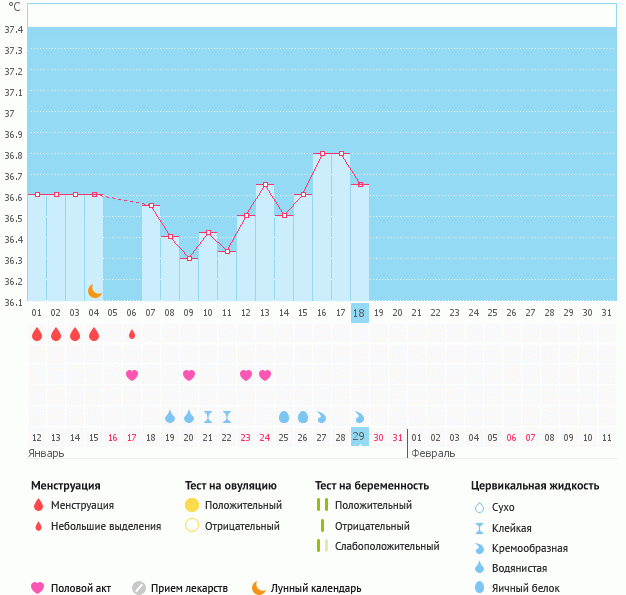
Task: Click the small spotting drop on day 06
Action: pyautogui.click(x=132, y=334)
